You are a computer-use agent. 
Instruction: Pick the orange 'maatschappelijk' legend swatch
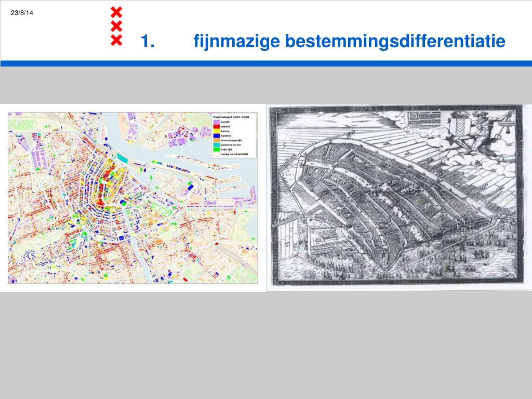click(x=217, y=140)
